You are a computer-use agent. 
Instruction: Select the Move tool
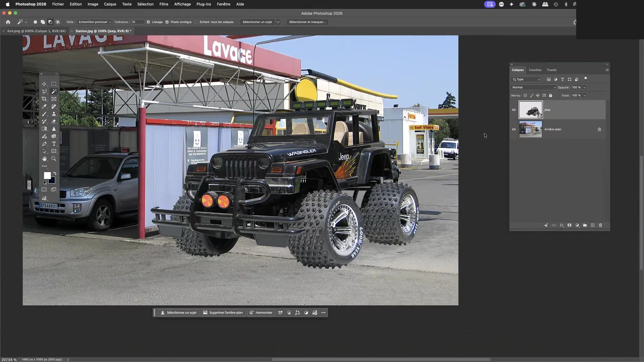44,84
